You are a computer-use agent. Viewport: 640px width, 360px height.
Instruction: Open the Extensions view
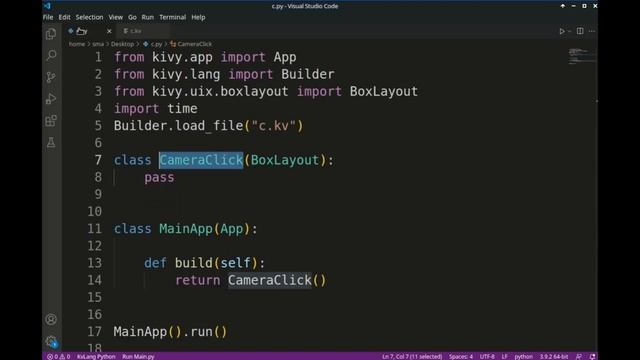click(x=51, y=121)
